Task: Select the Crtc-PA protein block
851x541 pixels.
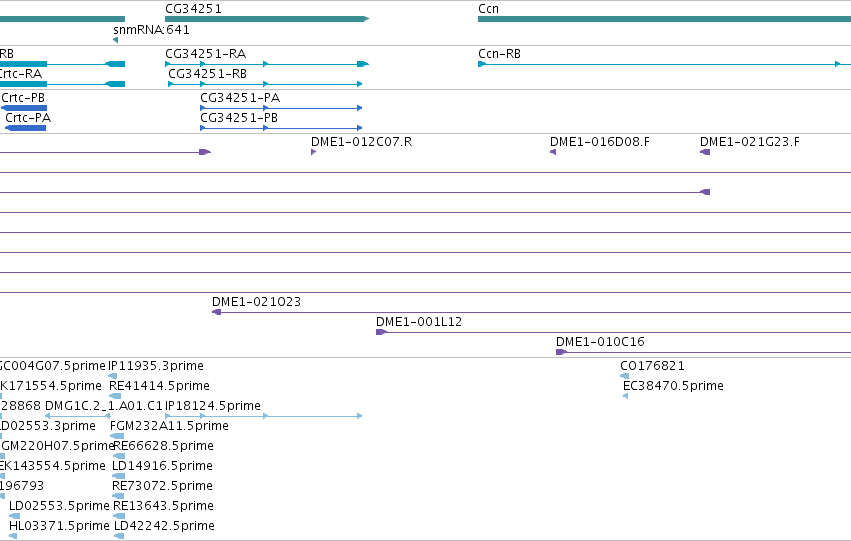Action: [26, 128]
